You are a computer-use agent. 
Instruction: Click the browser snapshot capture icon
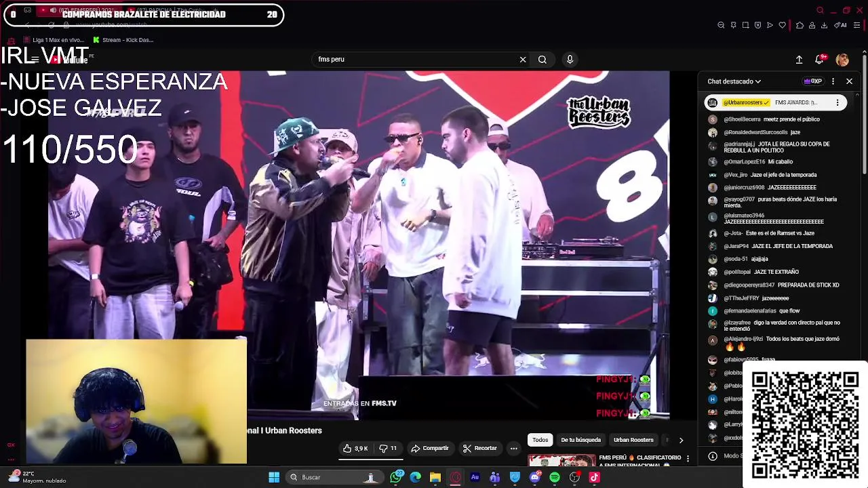point(745,25)
